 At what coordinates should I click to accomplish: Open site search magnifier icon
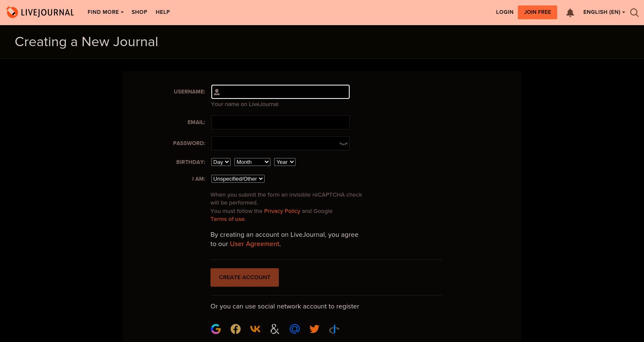pos(634,13)
